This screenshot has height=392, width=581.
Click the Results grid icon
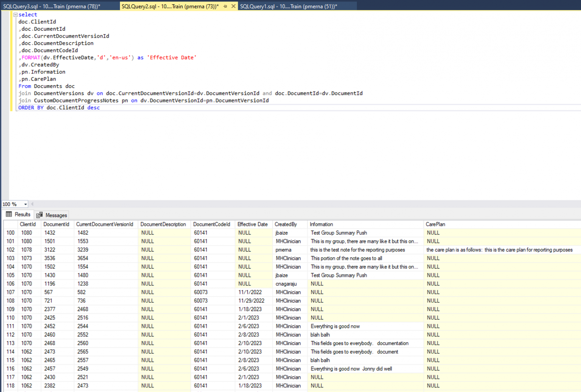point(8,215)
